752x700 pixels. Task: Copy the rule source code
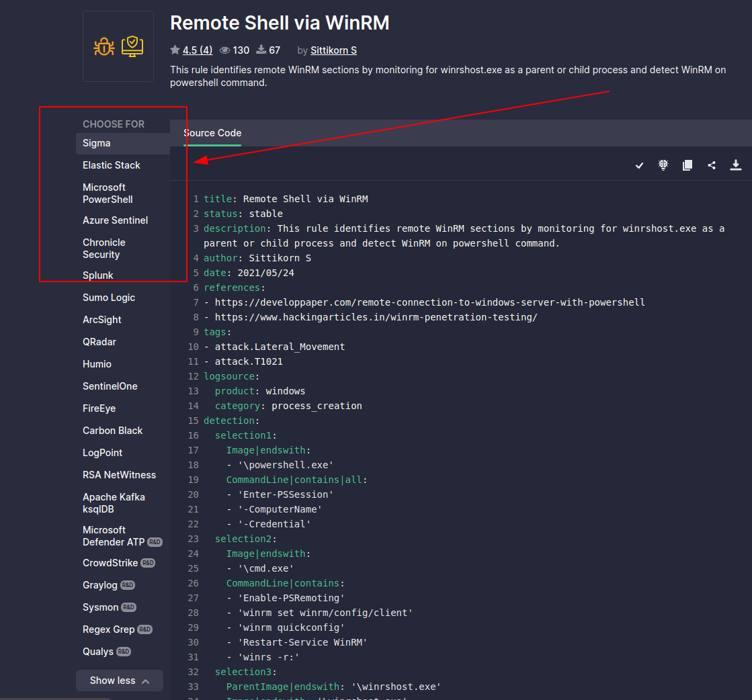[x=687, y=165]
